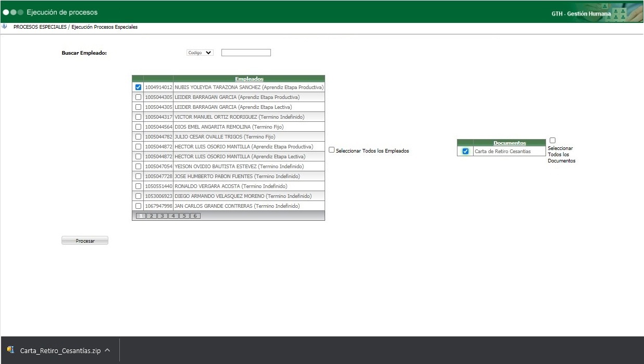Select JOSE HUMBERTO PABON FUENTES checkbox
The height and width of the screenshot is (364, 644).
pyautogui.click(x=138, y=177)
